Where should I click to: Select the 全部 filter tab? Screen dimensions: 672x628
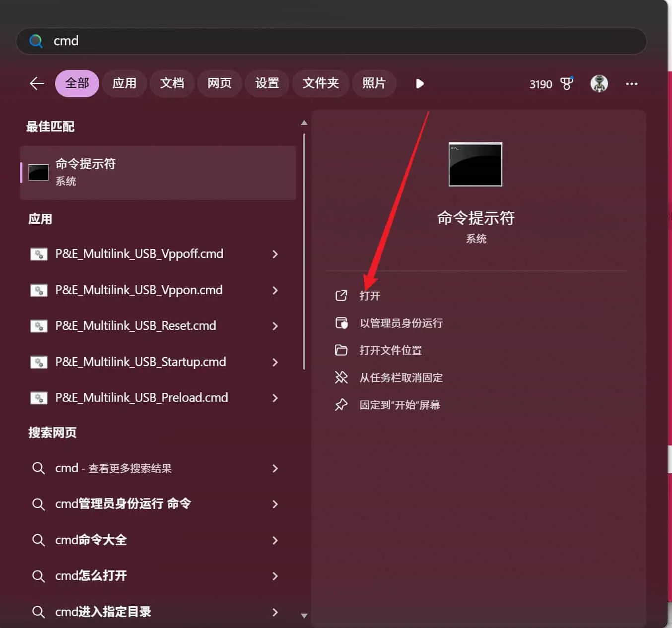[x=77, y=83]
